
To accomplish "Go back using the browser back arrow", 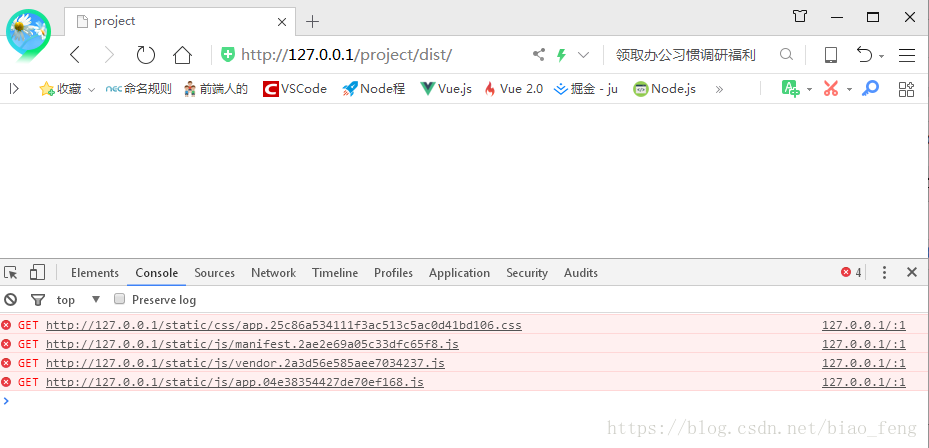I will 75,55.
